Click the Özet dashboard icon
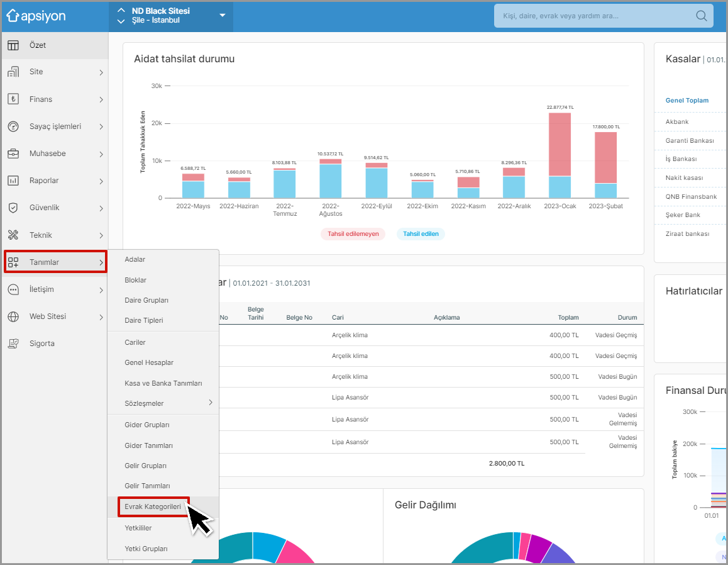This screenshot has width=728, height=565. (13, 45)
